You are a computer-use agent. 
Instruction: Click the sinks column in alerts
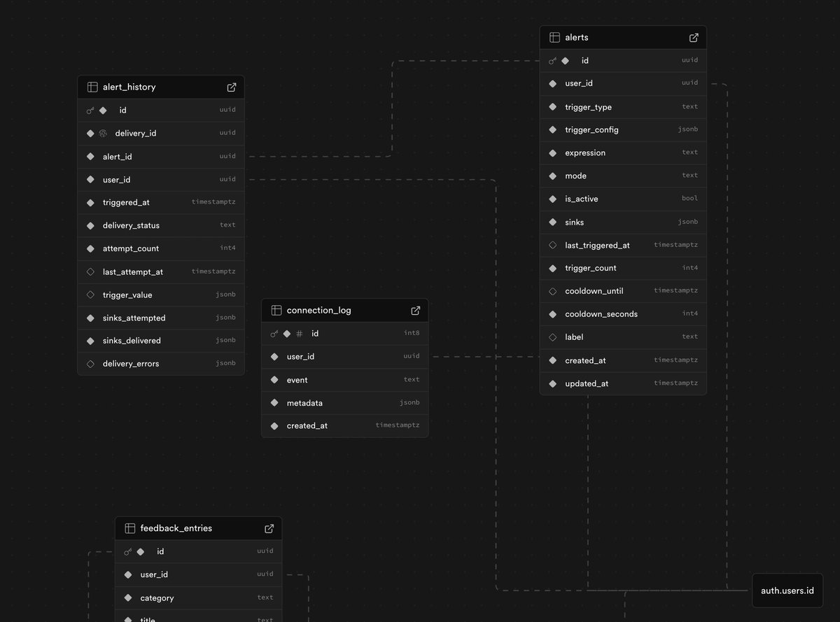coord(575,222)
